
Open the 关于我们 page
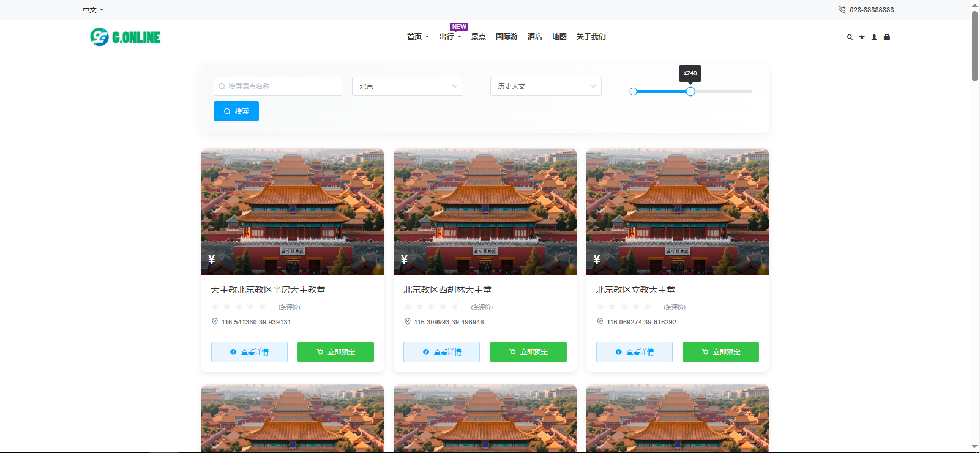(591, 37)
